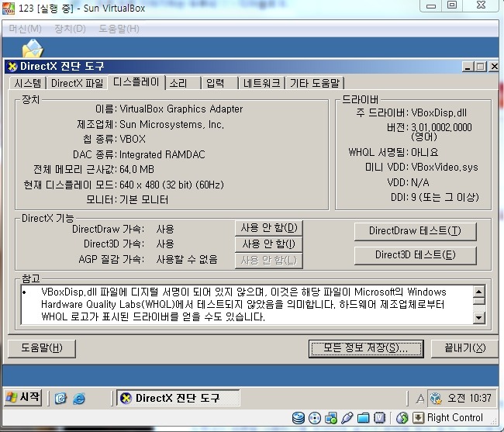Click the DirectX 진단 도구 taskbar button

coord(178,398)
